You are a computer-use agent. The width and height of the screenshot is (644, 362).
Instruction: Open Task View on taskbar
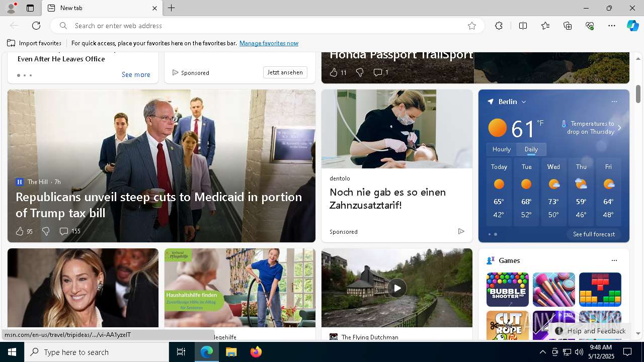pos(181,352)
